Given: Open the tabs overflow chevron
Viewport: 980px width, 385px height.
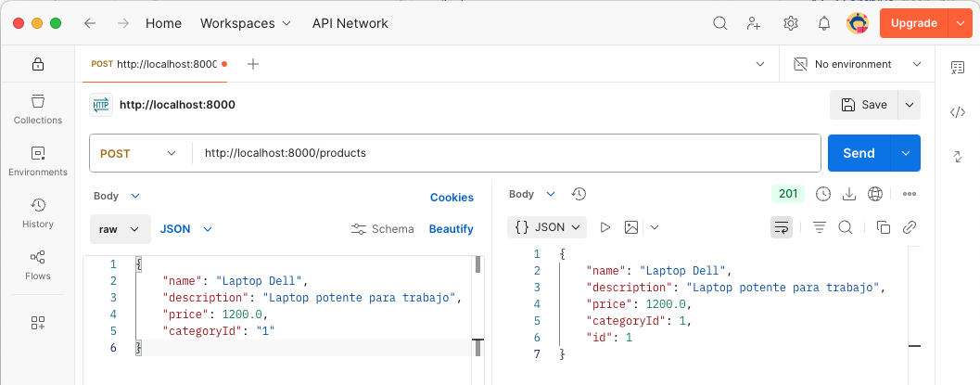Looking at the screenshot, I should tap(760, 64).
